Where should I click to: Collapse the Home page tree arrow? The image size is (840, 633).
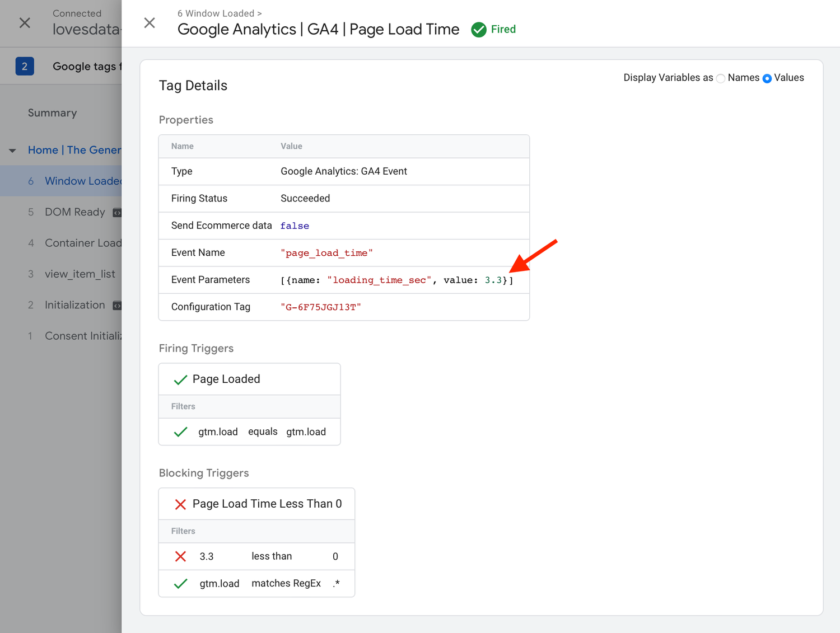tap(12, 151)
